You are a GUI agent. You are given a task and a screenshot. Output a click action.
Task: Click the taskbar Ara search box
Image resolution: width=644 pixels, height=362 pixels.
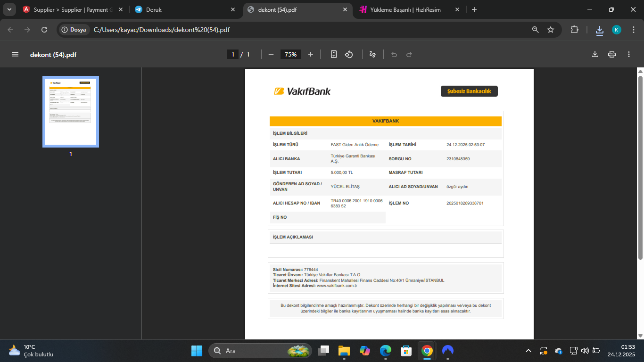[260, 351]
